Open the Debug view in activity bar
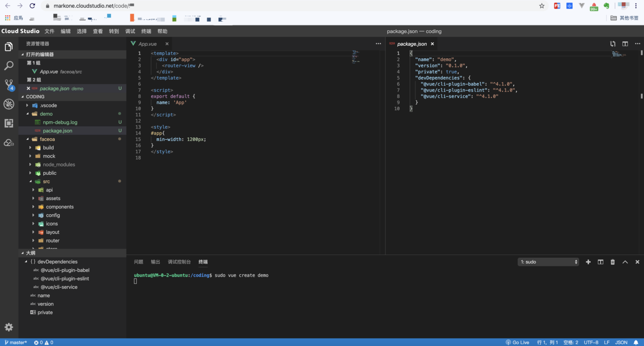This screenshot has width=644, height=346. tap(9, 104)
